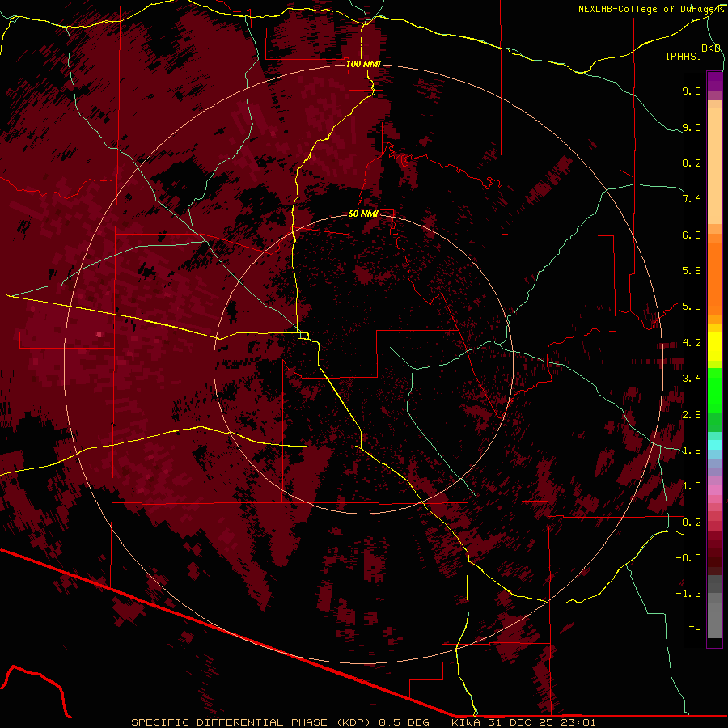Click the 5.0 color scale value
Image resolution: width=728 pixels, height=728 pixels.
692,307
